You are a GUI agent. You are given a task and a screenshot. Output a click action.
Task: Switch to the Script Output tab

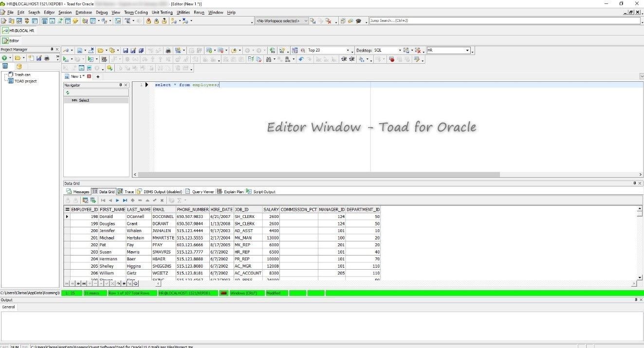coord(261,192)
